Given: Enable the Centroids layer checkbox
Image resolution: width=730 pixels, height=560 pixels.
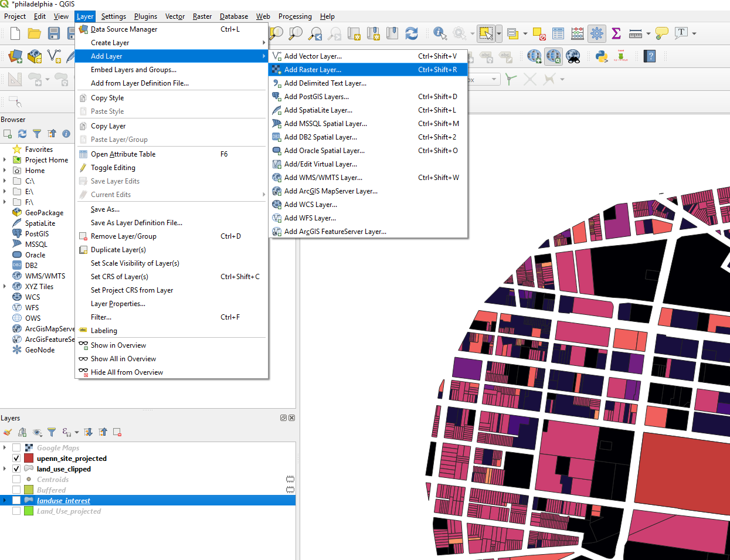Looking at the screenshot, I should tap(16, 480).
